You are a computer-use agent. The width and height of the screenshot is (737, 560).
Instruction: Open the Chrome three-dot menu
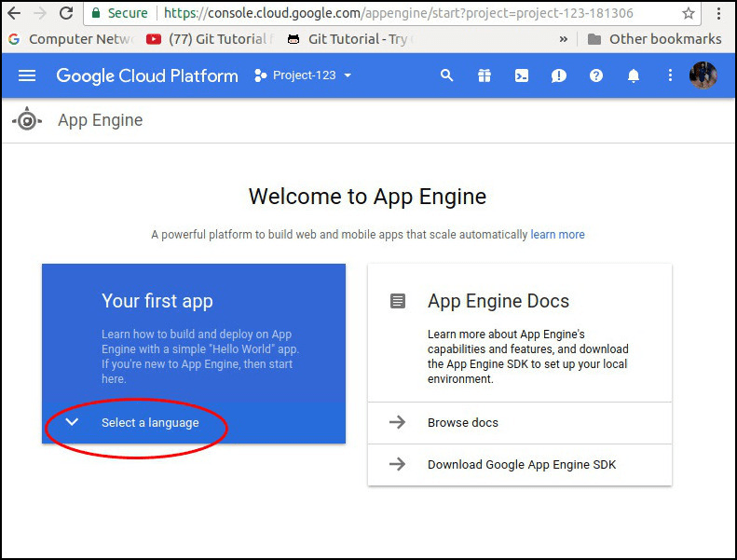(x=718, y=13)
